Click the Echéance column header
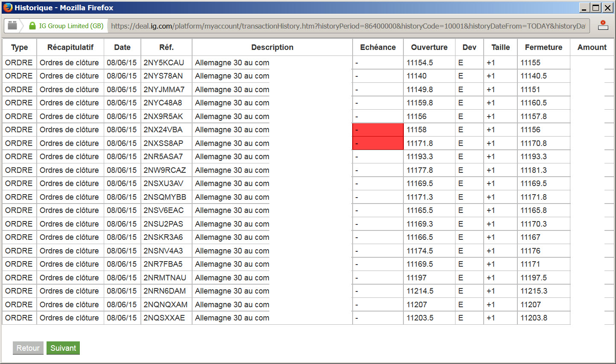Screen dimensions: 616x364 378,47
